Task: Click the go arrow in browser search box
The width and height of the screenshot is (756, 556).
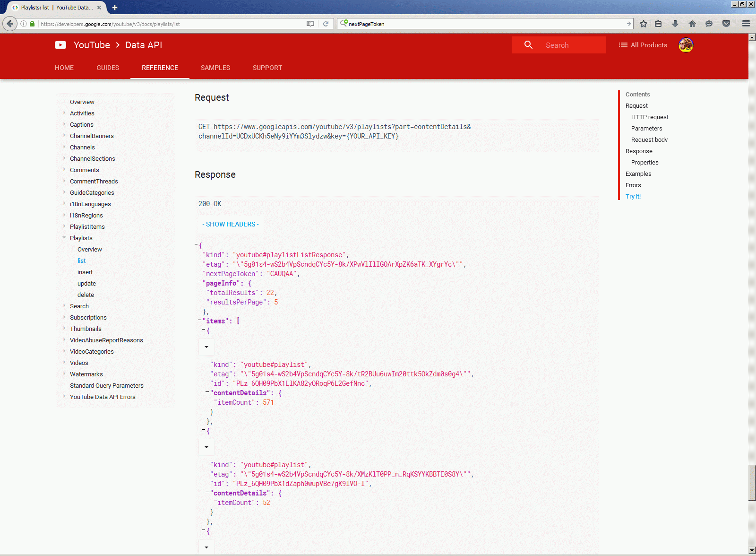Action: (628, 24)
